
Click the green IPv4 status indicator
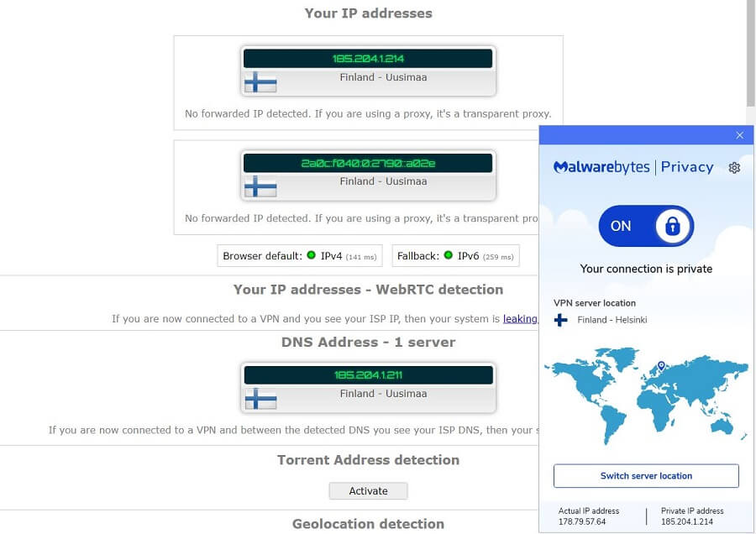[x=312, y=255]
